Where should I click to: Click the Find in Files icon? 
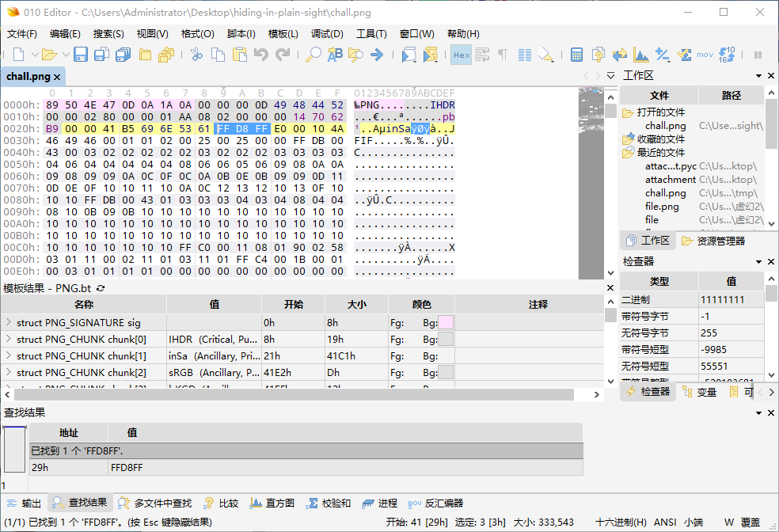click(355, 55)
